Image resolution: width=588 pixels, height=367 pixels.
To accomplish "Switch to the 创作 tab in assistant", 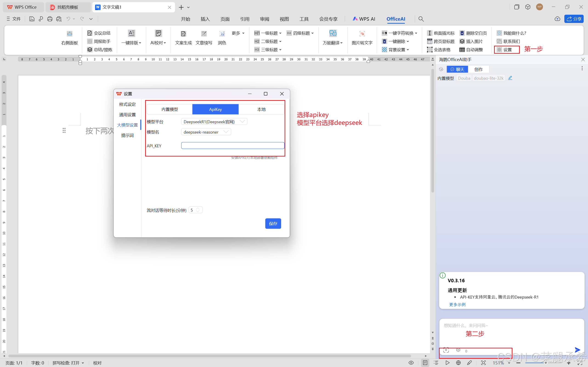I will point(478,69).
